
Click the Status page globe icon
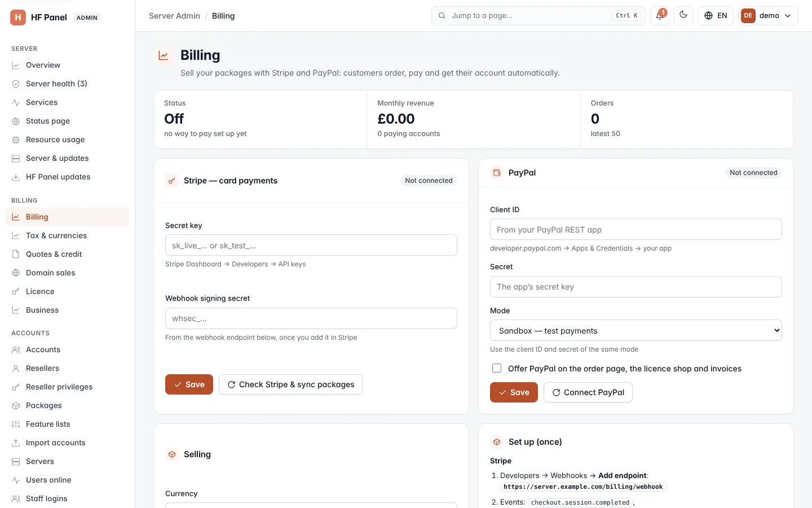(x=16, y=121)
